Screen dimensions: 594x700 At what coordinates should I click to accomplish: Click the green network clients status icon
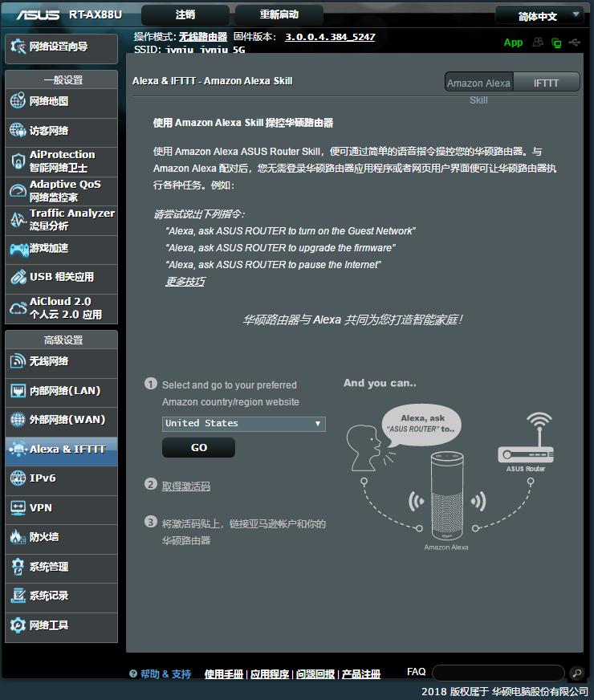click(x=556, y=43)
